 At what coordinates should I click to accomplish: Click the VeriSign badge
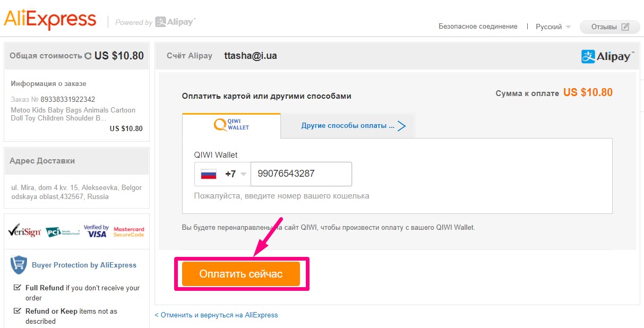tap(24, 230)
